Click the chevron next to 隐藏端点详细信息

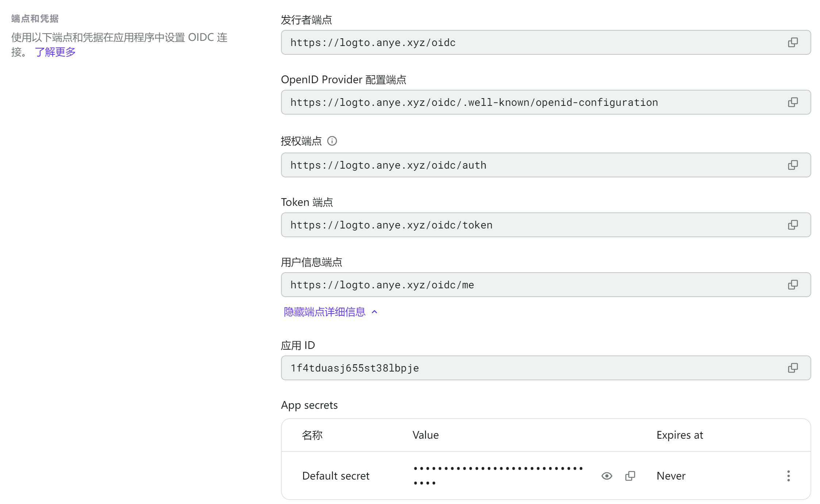click(x=374, y=312)
